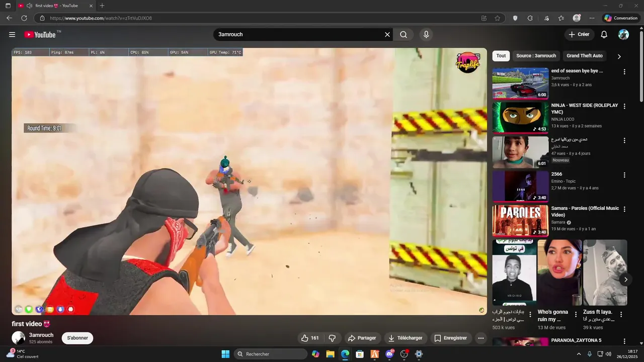Open tracking prevention shield icon
Viewport: 644px width, 362px height.
click(515, 18)
